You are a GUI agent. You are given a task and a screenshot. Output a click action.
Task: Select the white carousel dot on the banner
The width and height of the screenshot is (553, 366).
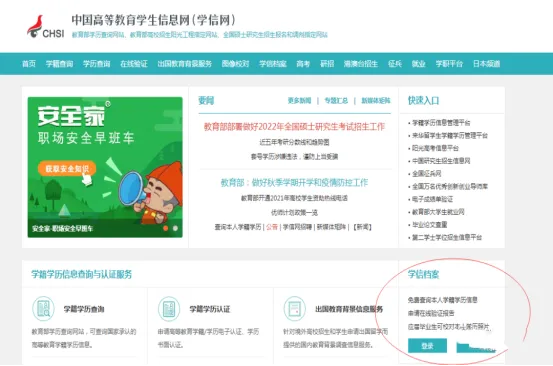point(175,228)
